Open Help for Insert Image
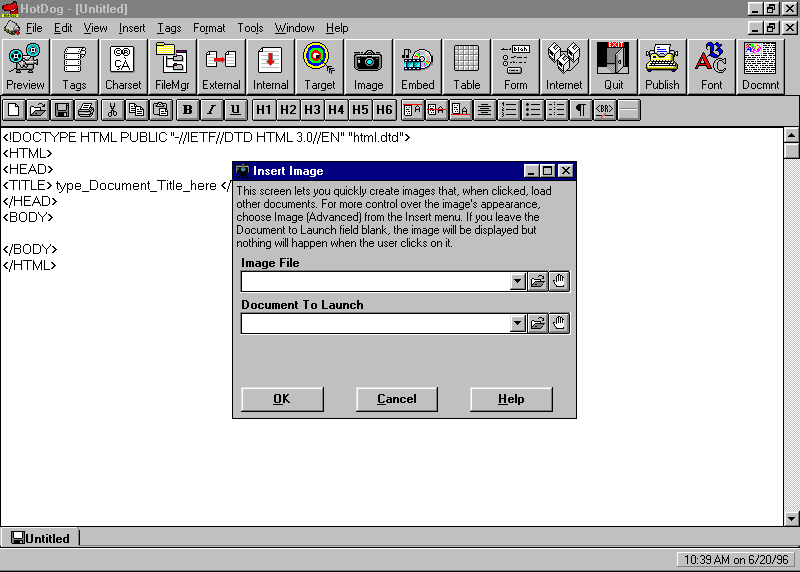 [511, 399]
